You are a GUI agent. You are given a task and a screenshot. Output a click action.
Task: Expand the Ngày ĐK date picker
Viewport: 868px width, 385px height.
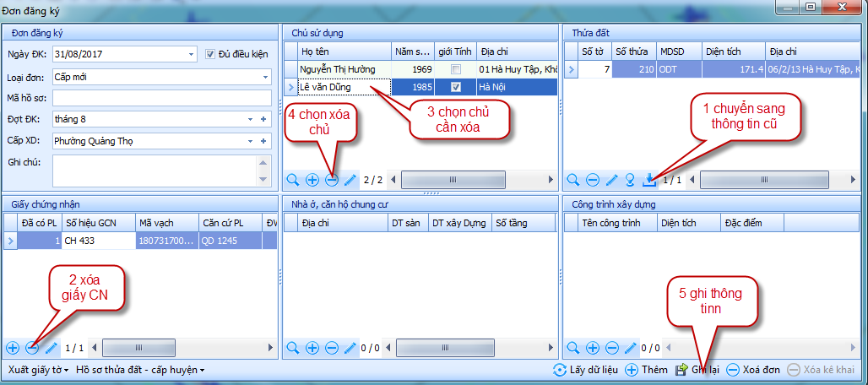(192, 54)
